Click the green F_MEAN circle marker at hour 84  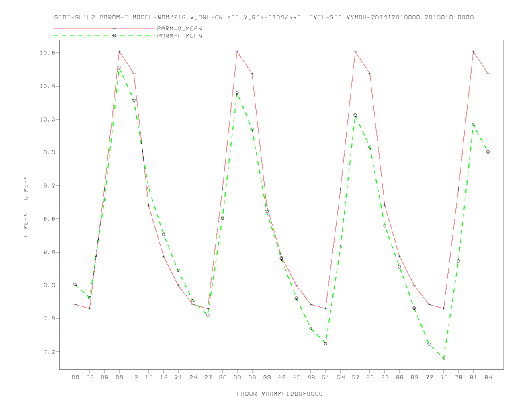click(488, 152)
